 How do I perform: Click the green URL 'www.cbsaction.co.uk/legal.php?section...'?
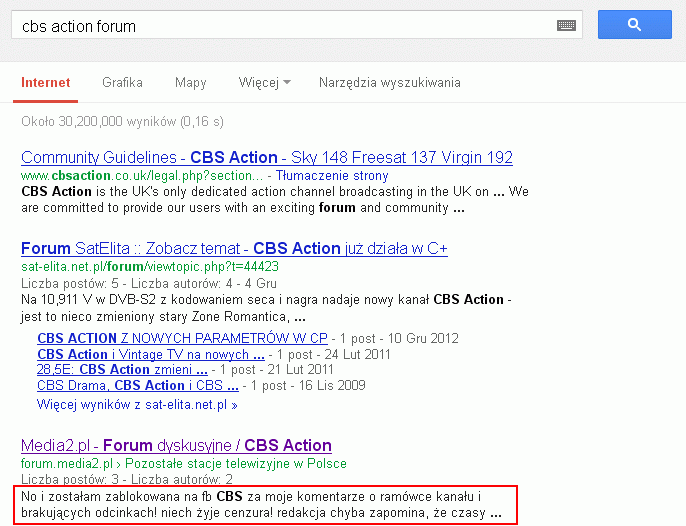click(142, 175)
